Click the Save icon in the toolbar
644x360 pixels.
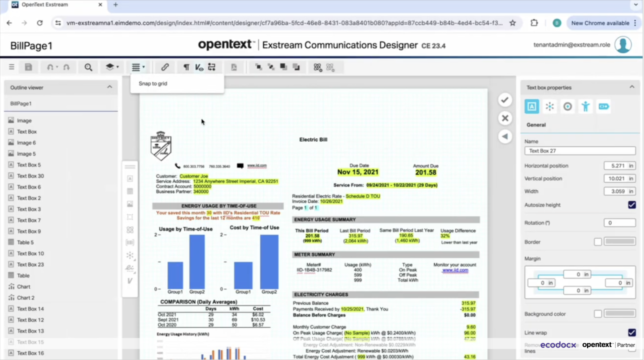pyautogui.click(x=29, y=67)
